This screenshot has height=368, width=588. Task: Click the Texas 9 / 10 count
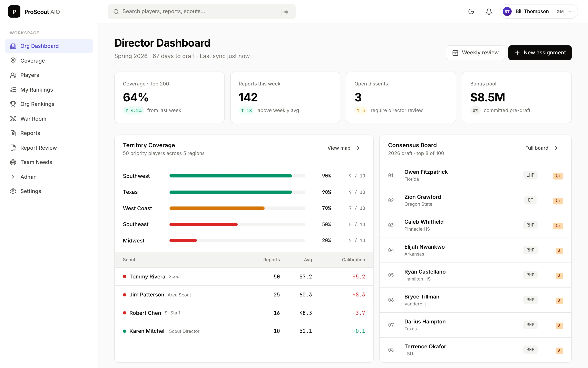click(x=357, y=192)
